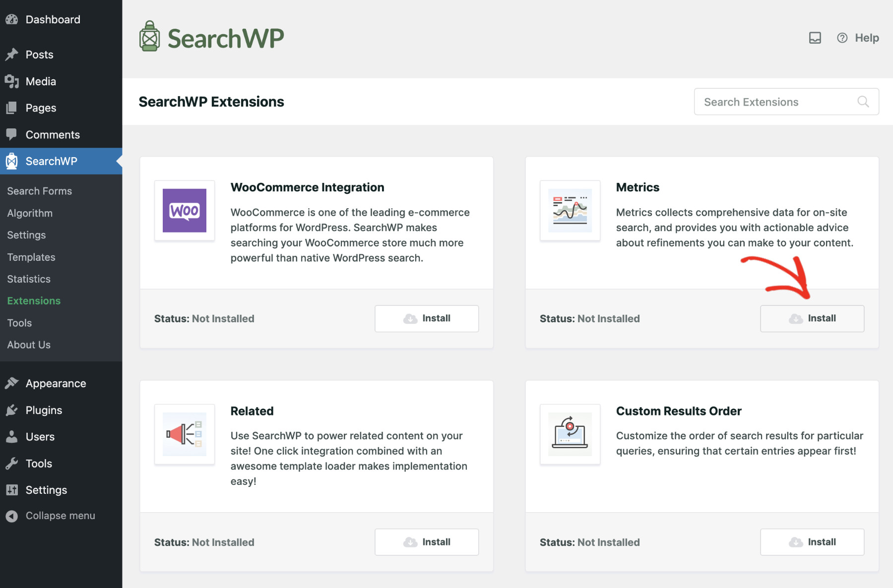Click the SearchWP lantern icon in sidebar
Image resolution: width=893 pixels, height=588 pixels.
pos(12,161)
